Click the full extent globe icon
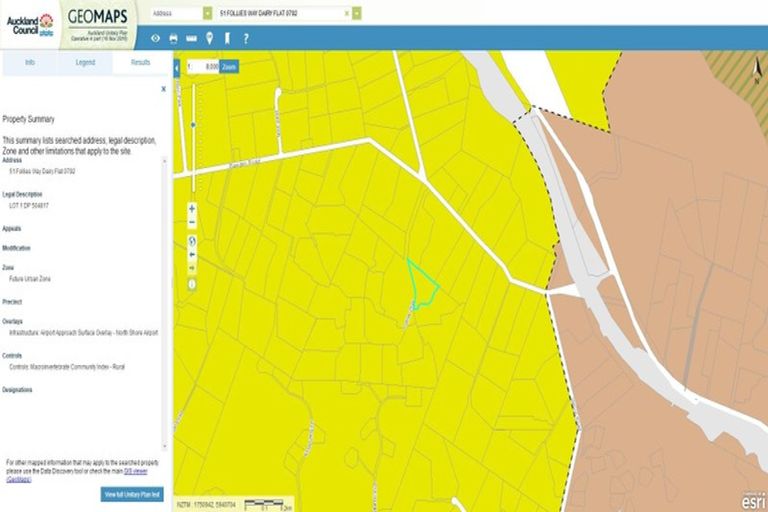The image size is (768, 512). [192, 240]
